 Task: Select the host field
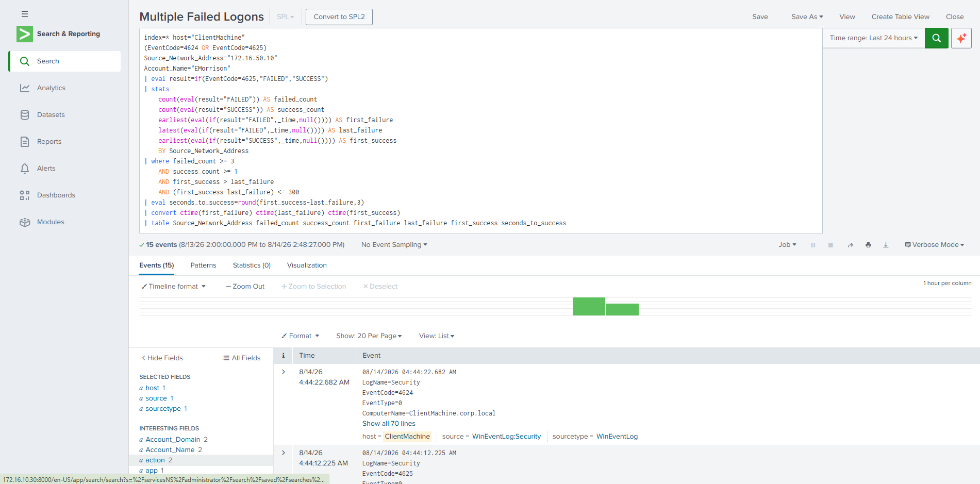click(152, 388)
